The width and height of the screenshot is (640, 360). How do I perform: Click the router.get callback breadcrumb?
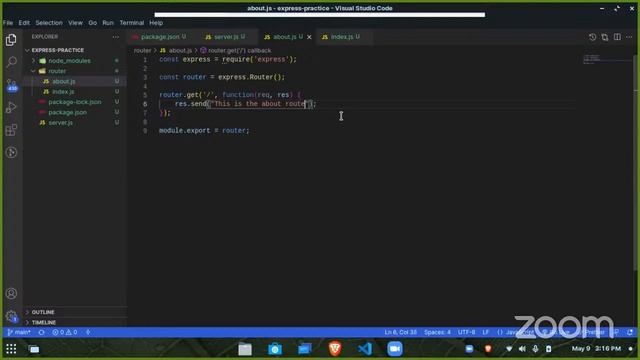pyautogui.click(x=236, y=50)
